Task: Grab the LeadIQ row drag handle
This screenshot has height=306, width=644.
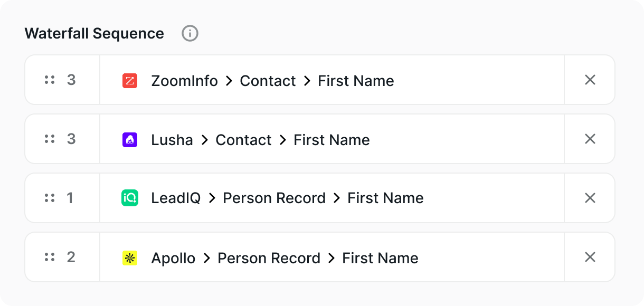Action: [x=50, y=198]
